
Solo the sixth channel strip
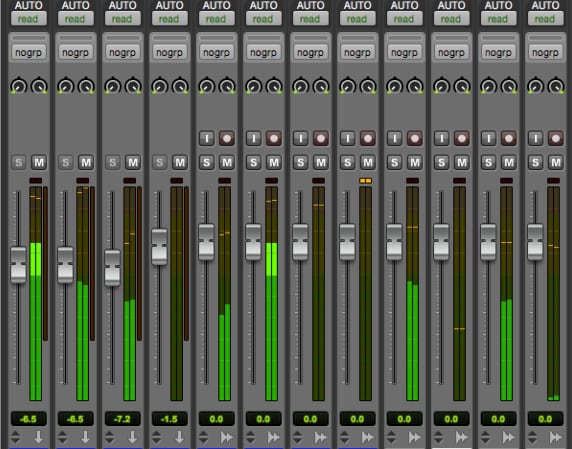(x=254, y=162)
